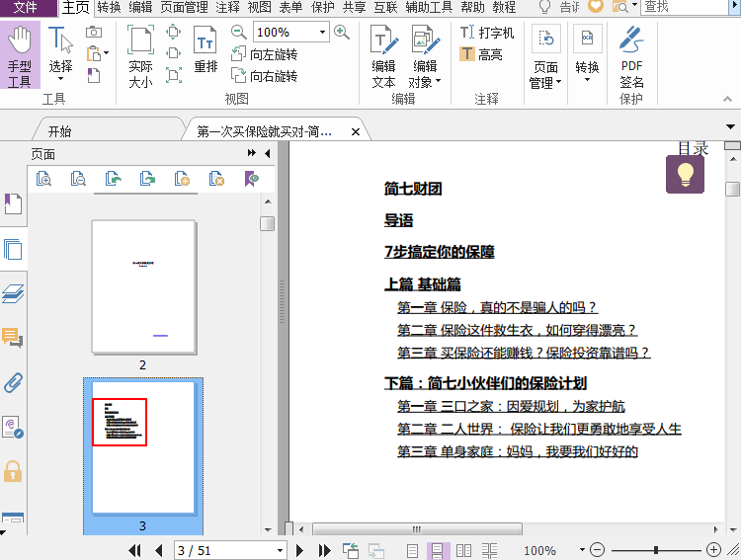Click the ribbon zoom-in magnifier
This screenshot has width=741, height=560.
(342, 33)
